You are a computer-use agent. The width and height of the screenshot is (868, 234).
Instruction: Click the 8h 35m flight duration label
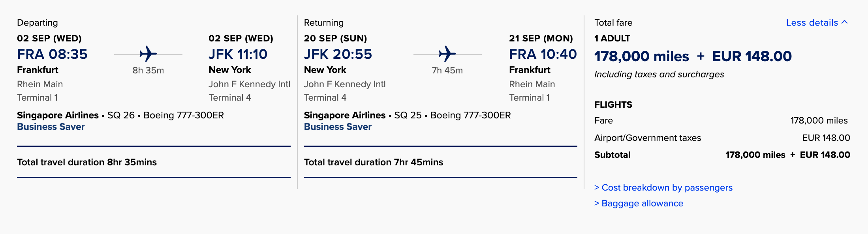click(x=148, y=70)
